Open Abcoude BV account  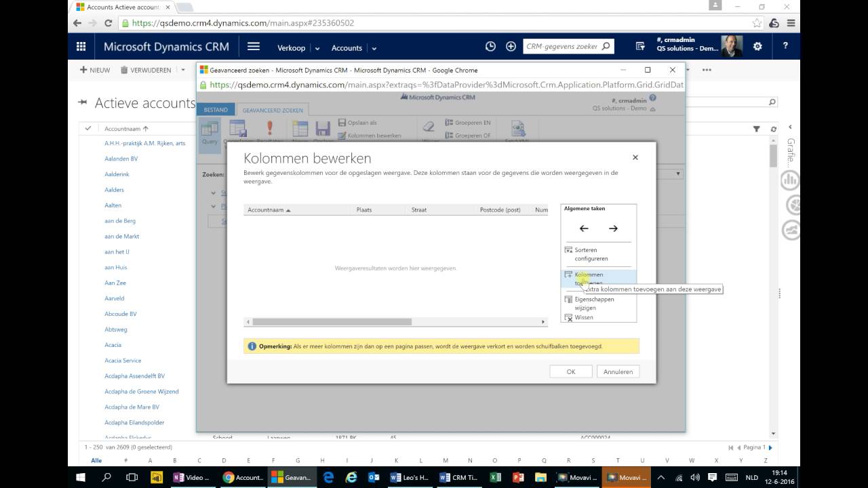tap(120, 314)
